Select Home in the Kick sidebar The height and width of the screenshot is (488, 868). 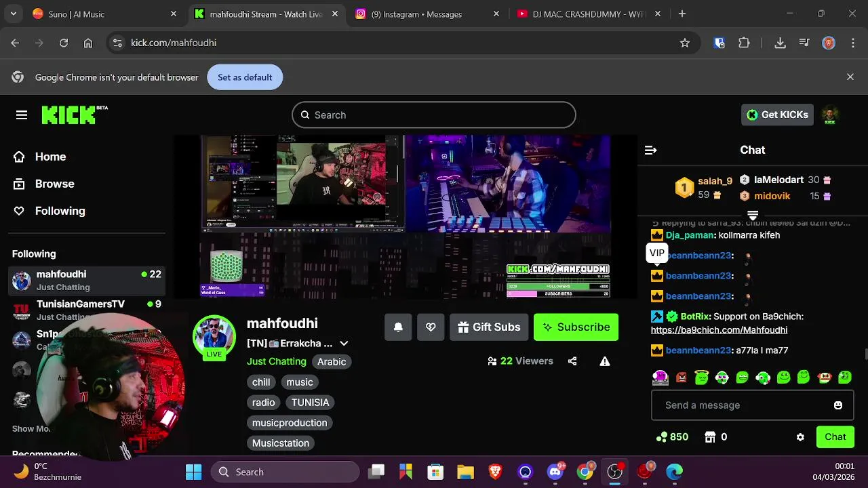(40, 157)
